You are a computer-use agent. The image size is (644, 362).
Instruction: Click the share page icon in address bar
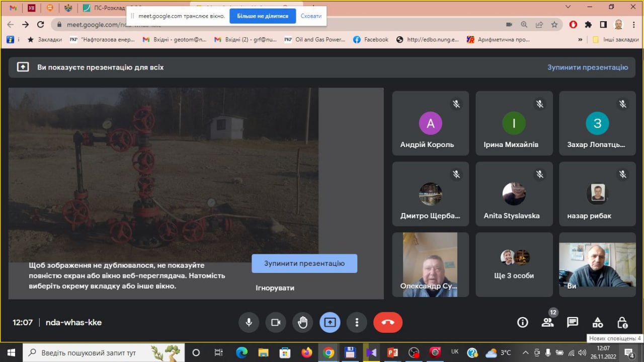tap(539, 24)
